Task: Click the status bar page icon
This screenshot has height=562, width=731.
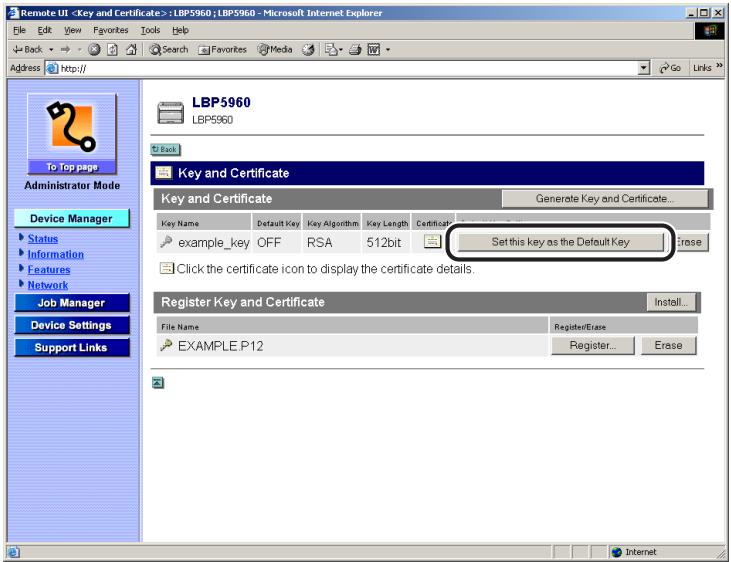Action: click(13, 552)
